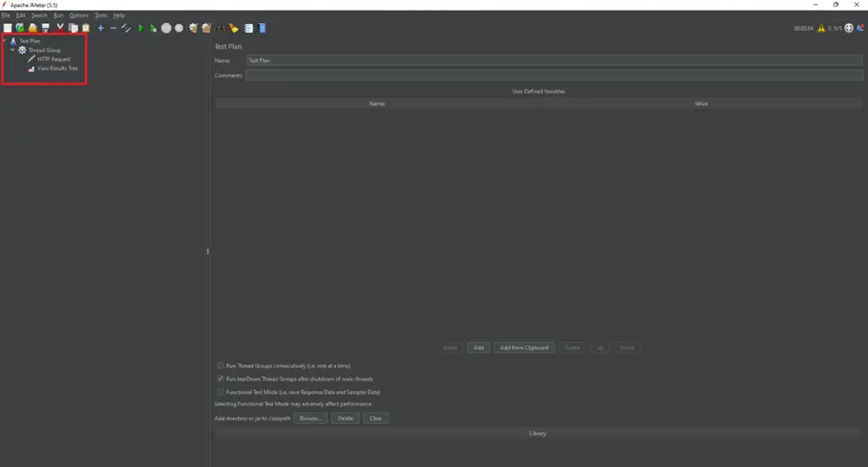Viewport: 868px width, 467px height.
Task: Click the Paste clipboard icon
Action: point(86,27)
